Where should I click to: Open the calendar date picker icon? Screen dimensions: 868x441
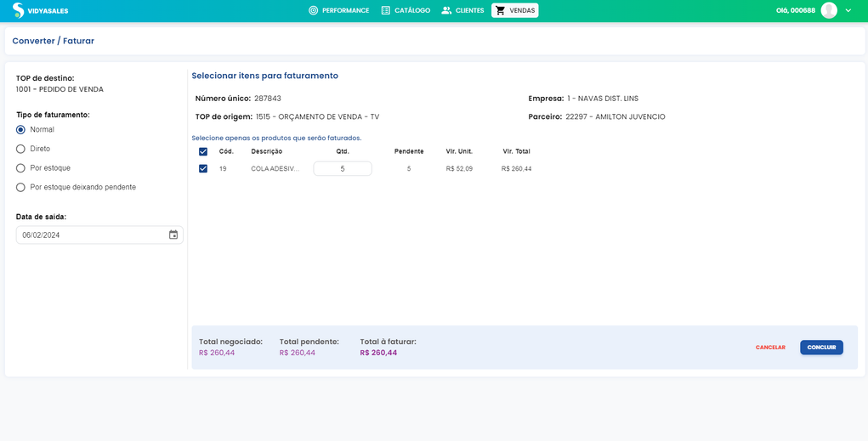(173, 235)
